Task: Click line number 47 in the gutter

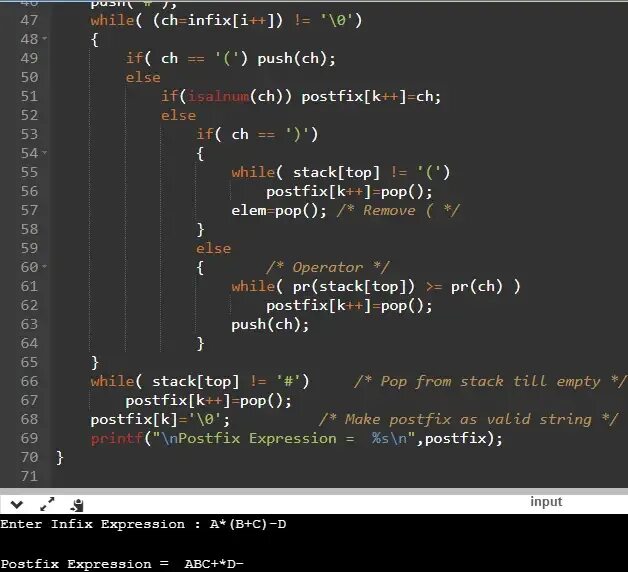Action: [x=29, y=20]
